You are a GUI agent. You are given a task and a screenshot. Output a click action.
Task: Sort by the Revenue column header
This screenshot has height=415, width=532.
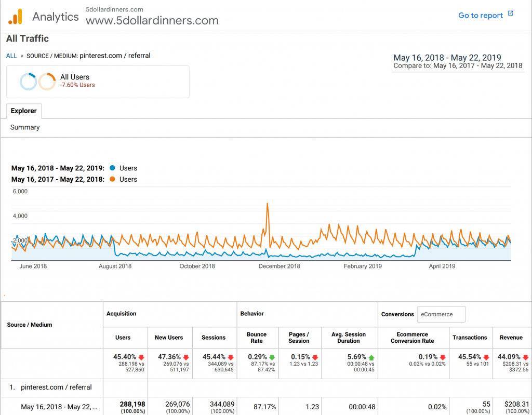pyautogui.click(x=511, y=338)
